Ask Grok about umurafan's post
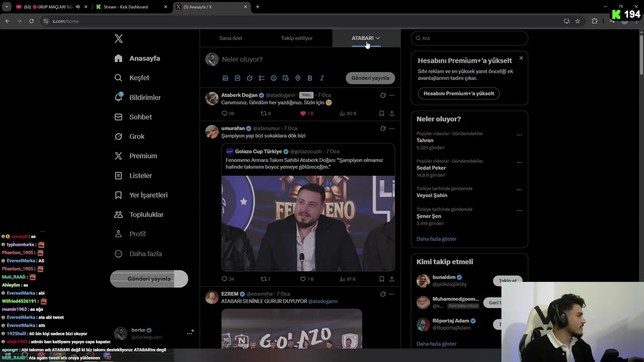 pyautogui.click(x=383, y=129)
